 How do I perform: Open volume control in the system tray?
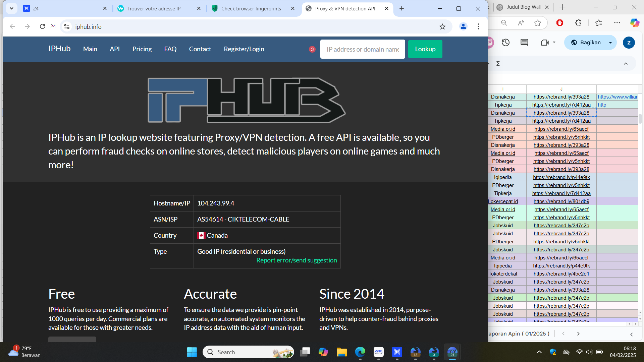click(x=589, y=352)
